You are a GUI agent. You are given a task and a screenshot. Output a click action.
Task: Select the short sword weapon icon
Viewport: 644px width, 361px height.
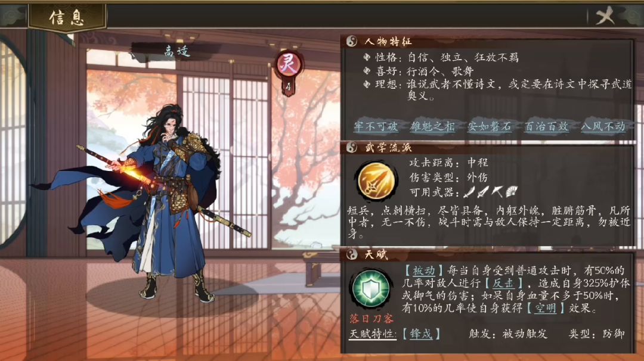[484, 191]
